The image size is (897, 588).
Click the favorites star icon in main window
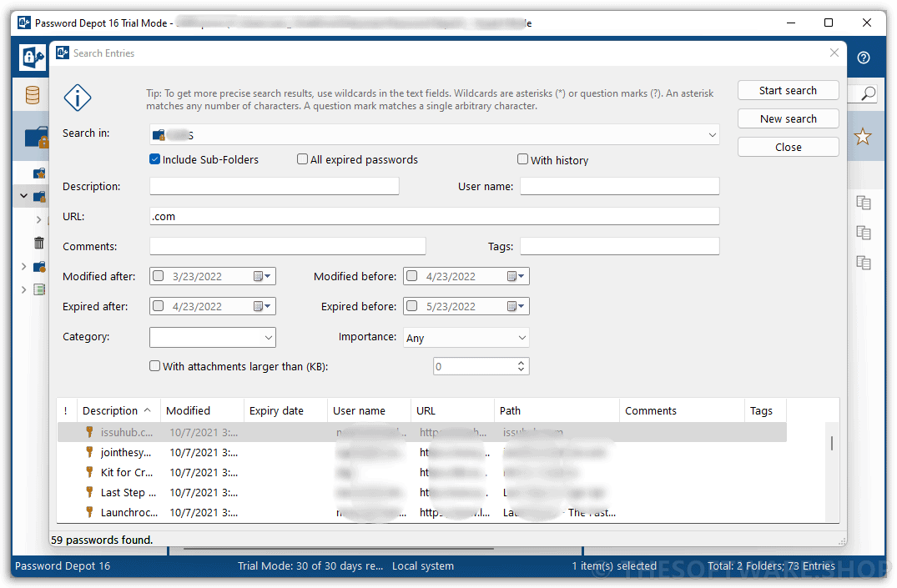[x=863, y=137]
